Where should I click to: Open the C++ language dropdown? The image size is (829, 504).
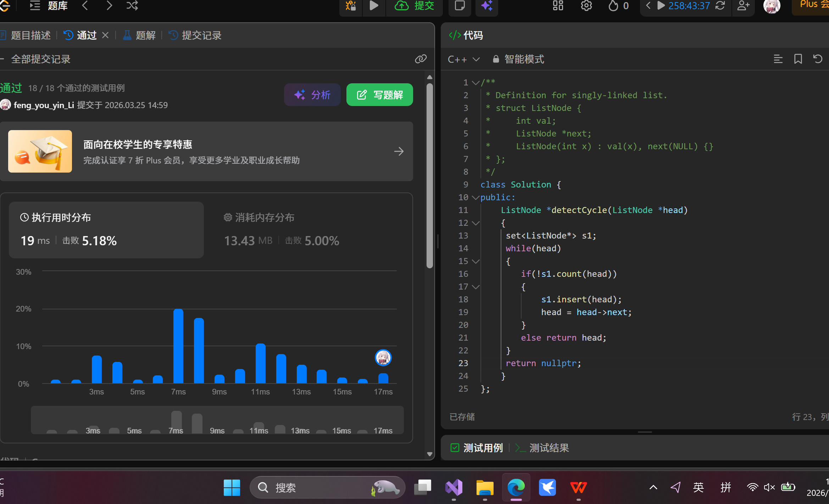click(463, 59)
